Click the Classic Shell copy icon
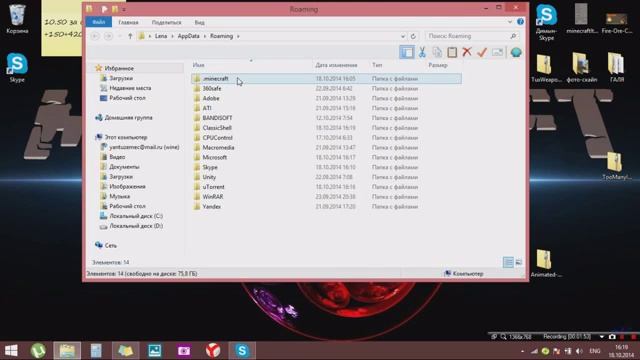Screen dimensions: 640x360 coord(437,52)
